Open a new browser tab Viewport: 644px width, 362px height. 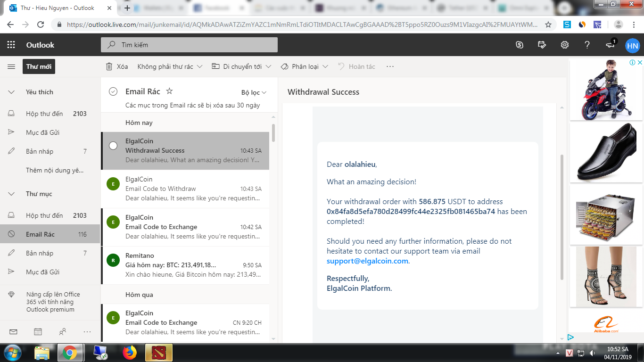[x=127, y=8]
